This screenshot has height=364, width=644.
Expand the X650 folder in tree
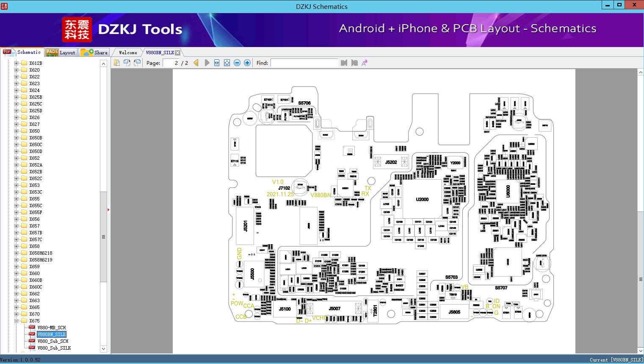pyautogui.click(x=17, y=131)
